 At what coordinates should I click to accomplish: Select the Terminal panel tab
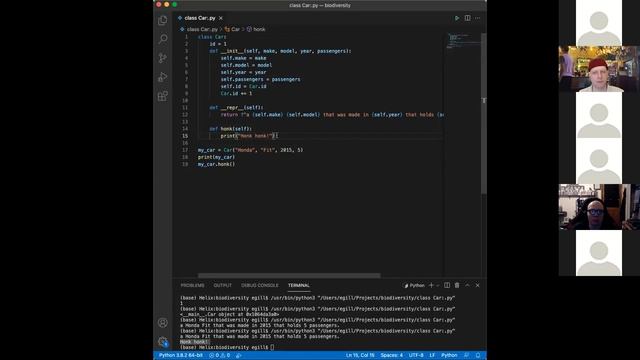tap(299, 285)
